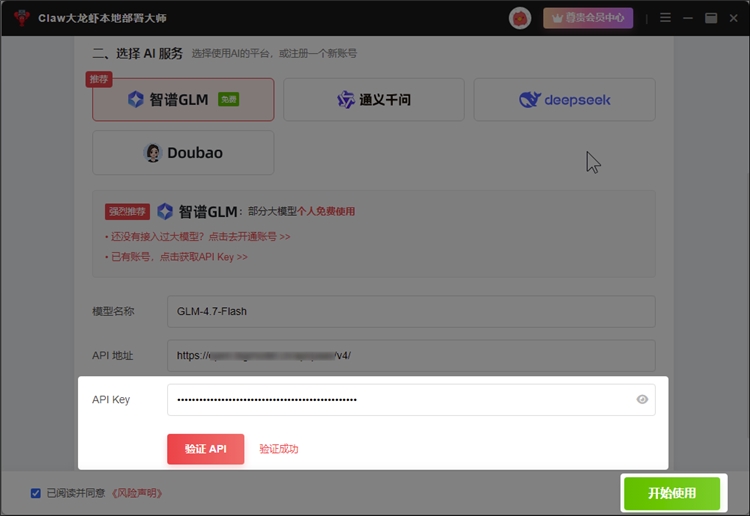Minimize the Claw deployment window

[x=688, y=18]
